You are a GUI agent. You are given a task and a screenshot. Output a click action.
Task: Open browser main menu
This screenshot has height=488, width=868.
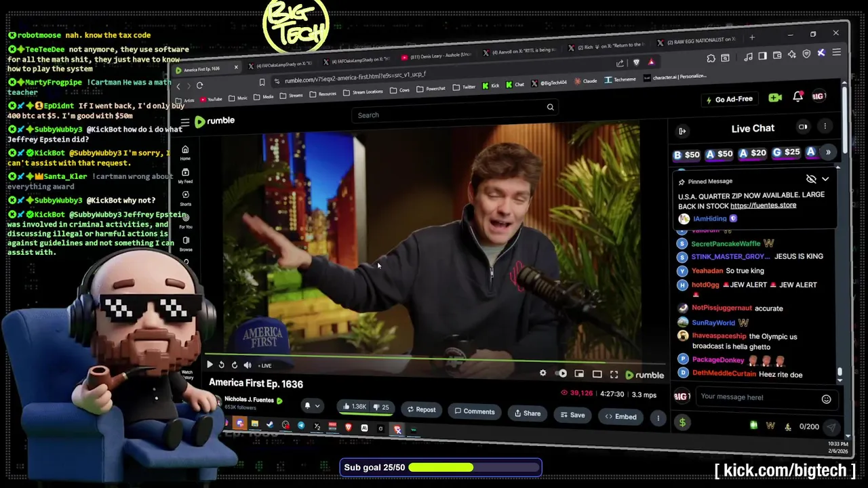[x=837, y=52]
